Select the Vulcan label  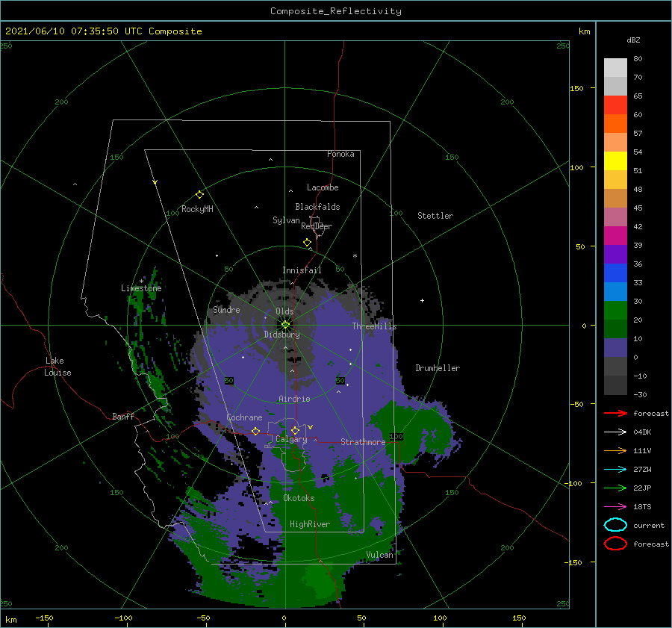380,555
